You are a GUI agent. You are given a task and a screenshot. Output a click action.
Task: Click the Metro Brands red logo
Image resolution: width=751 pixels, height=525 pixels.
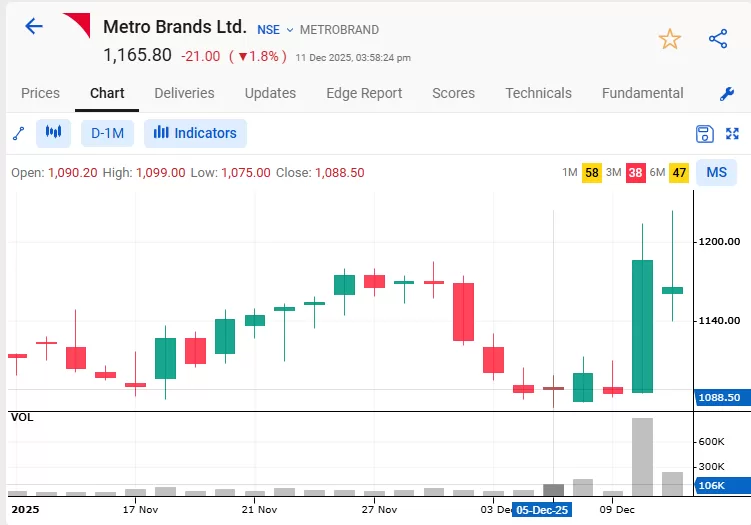click(77, 25)
